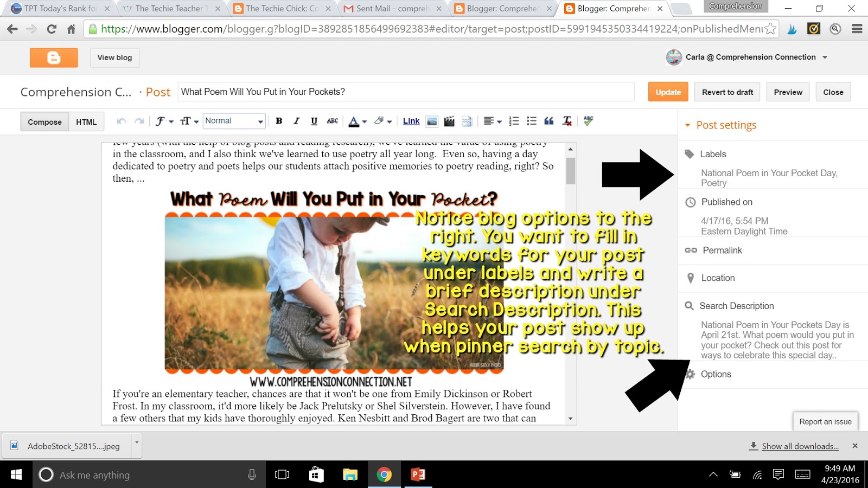
Task: Remove formatting from selected text
Action: [x=567, y=121]
